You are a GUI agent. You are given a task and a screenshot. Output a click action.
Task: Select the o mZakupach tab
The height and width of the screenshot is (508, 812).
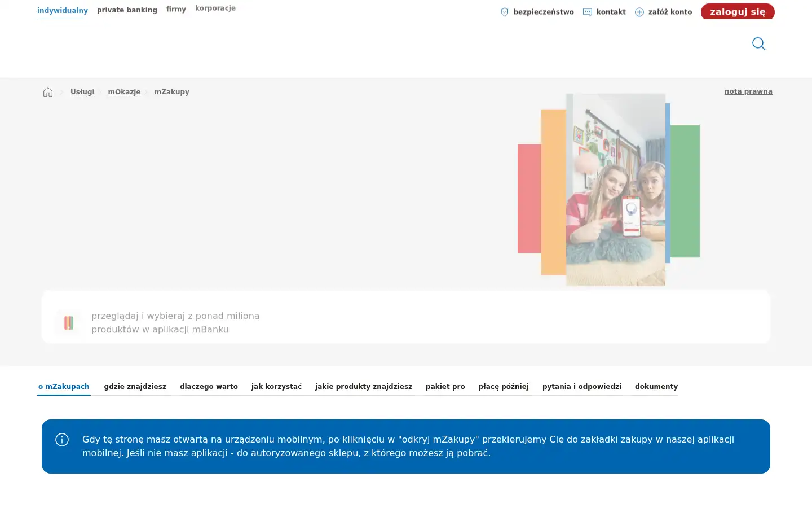tap(64, 387)
